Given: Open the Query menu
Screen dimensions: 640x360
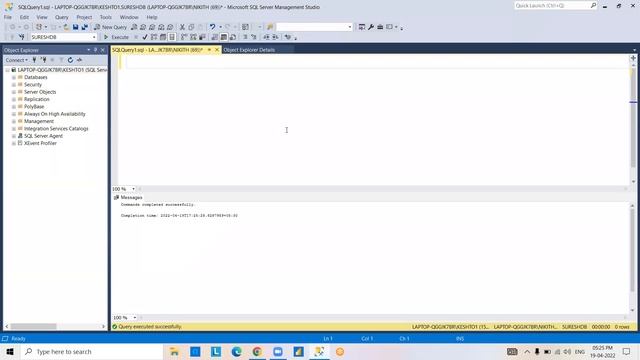Looking at the screenshot, I should [62, 17].
